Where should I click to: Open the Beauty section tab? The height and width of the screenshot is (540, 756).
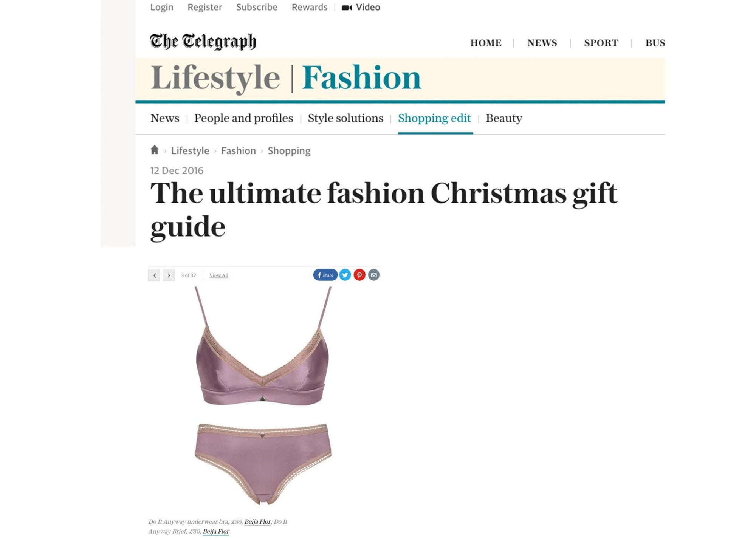[504, 118]
